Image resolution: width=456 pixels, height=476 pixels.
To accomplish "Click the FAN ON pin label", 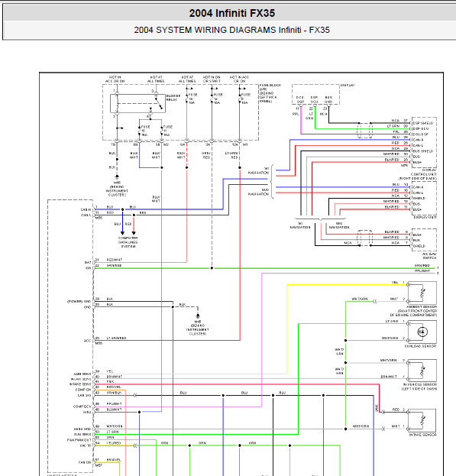I will pyautogui.click(x=85, y=462).
